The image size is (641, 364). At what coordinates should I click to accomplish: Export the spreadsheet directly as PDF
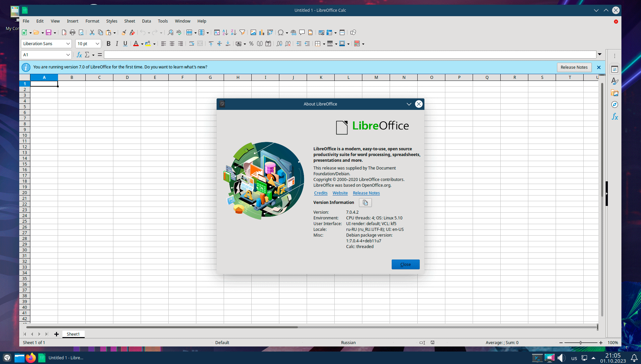point(64,32)
